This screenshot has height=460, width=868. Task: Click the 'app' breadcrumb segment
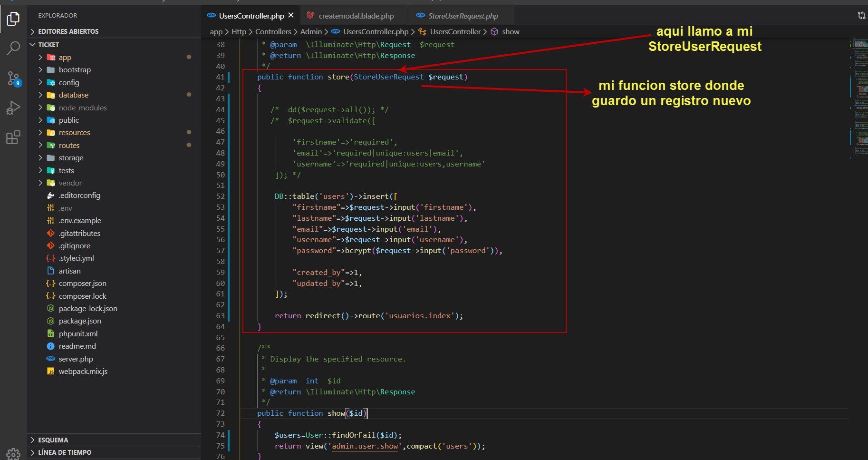tap(216, 32)
